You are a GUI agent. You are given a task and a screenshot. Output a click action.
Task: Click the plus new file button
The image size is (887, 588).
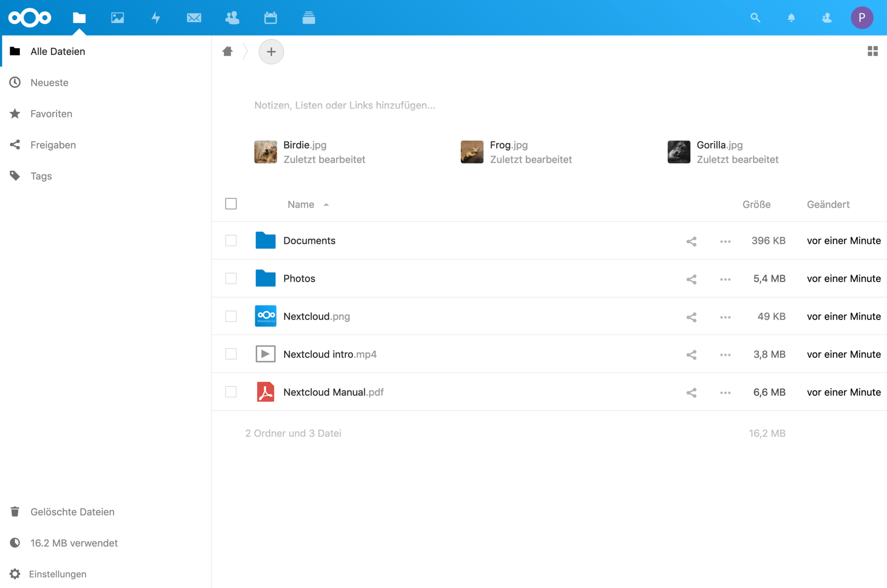click(271, 51)
